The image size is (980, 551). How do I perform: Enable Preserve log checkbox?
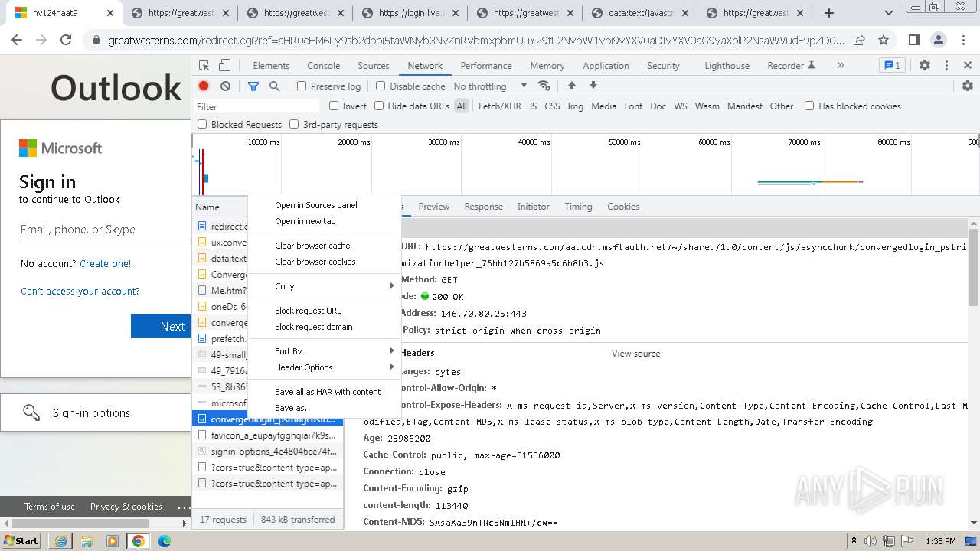(302, 86)
